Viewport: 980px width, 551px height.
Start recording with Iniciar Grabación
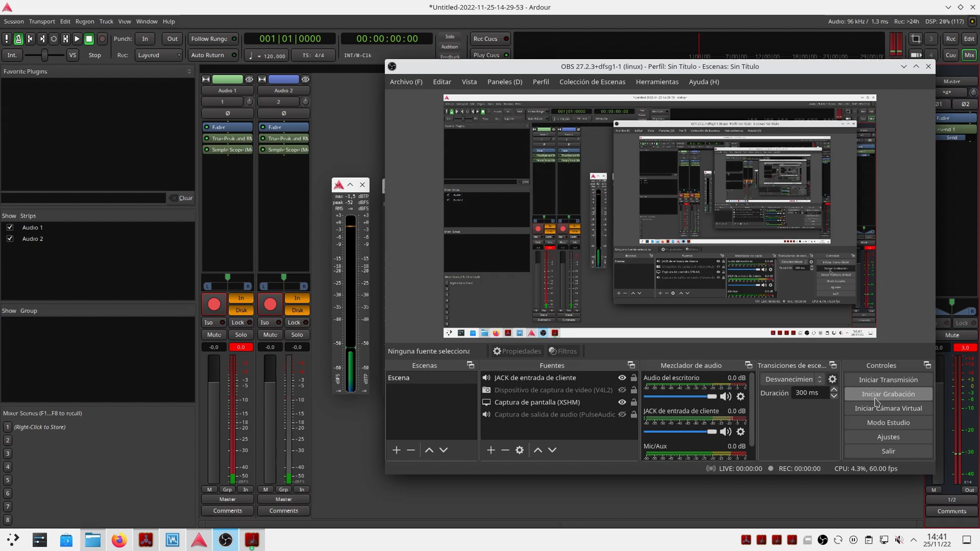click(x=888, y=394)
